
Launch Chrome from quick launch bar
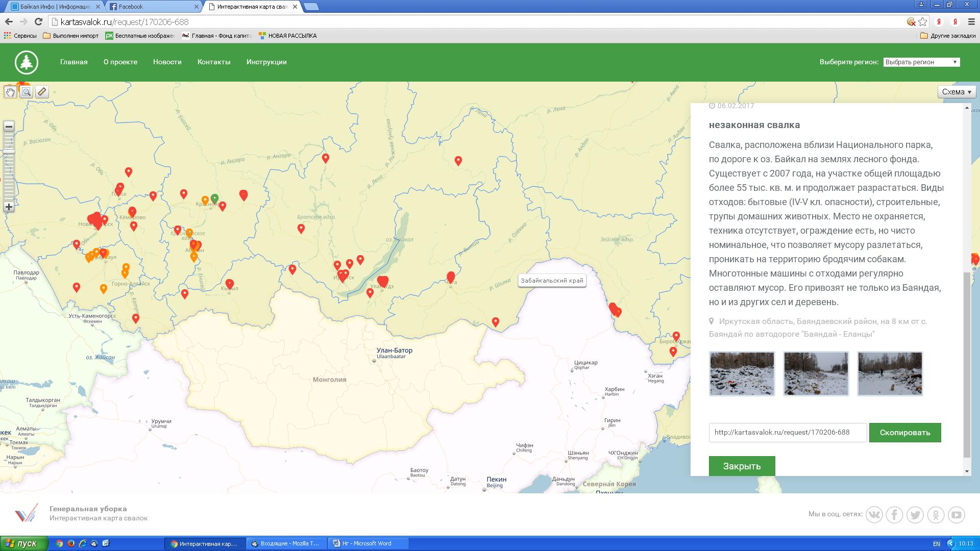pos(59,543)
